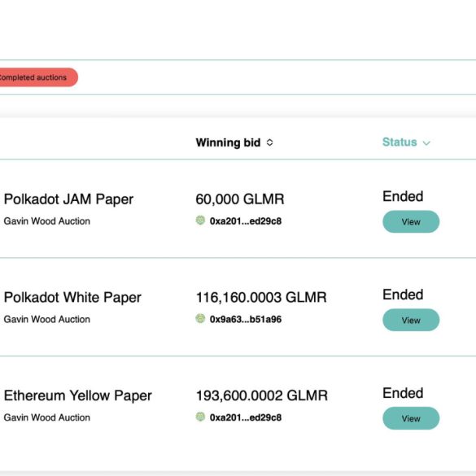Expand the Status column dropdown chevron
This screenshot has width=476, height=476.
coord(426,143)
